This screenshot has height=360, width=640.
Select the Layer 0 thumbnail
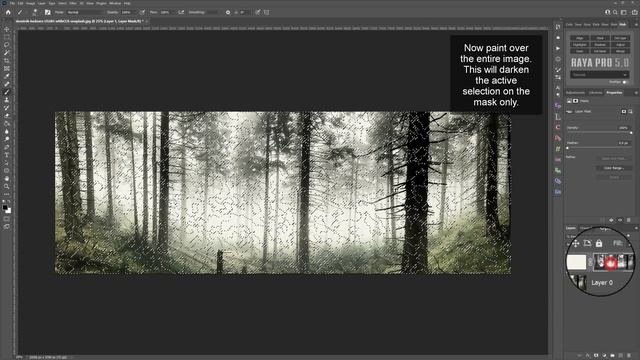point(579,282)
